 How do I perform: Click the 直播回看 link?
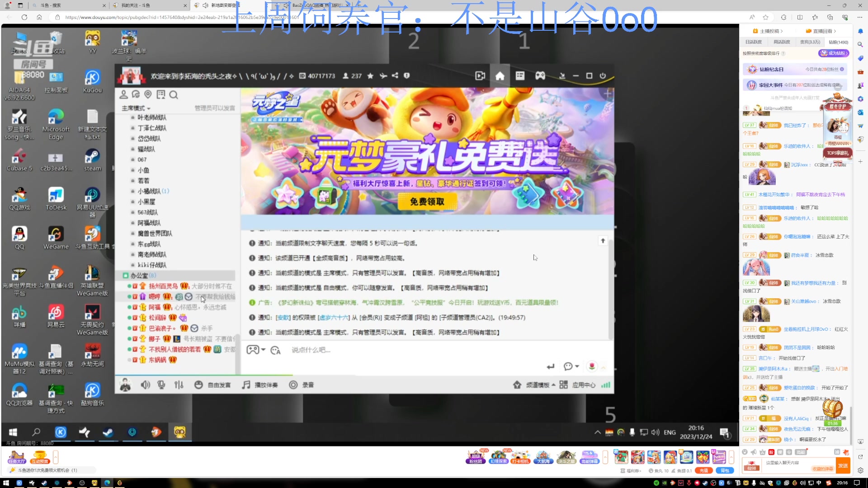coord(821,31)
